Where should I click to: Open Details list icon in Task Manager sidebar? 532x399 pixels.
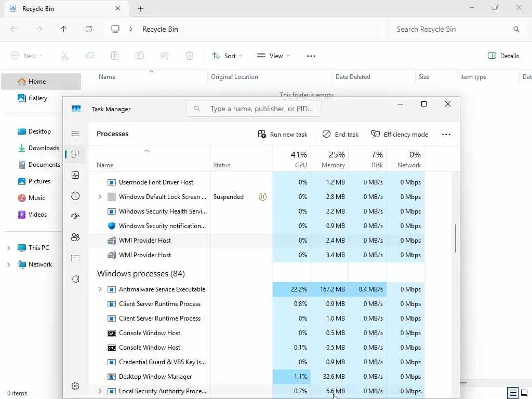(75, 258)
